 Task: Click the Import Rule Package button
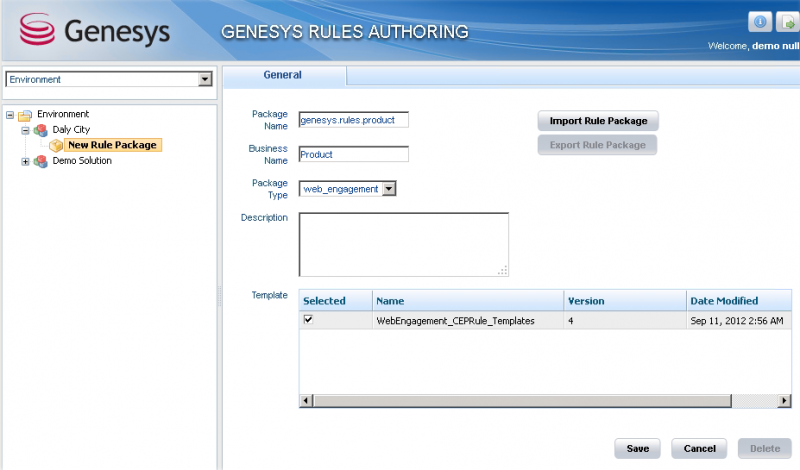coord(598,121)
